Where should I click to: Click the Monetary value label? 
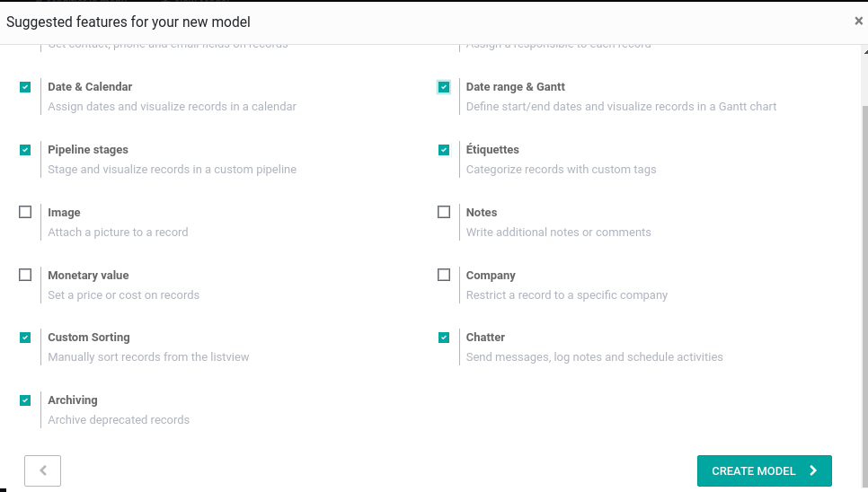click(x=88, y=276)
